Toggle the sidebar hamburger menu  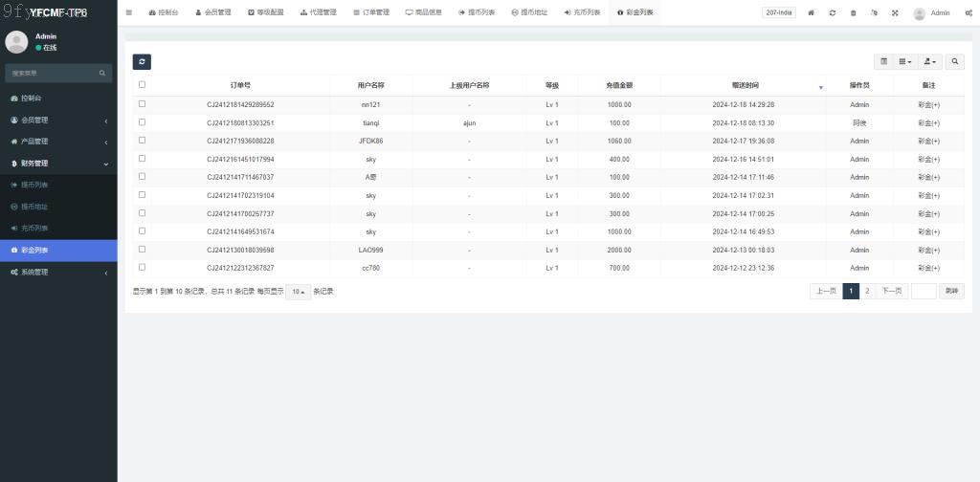(x=129, y=12)
